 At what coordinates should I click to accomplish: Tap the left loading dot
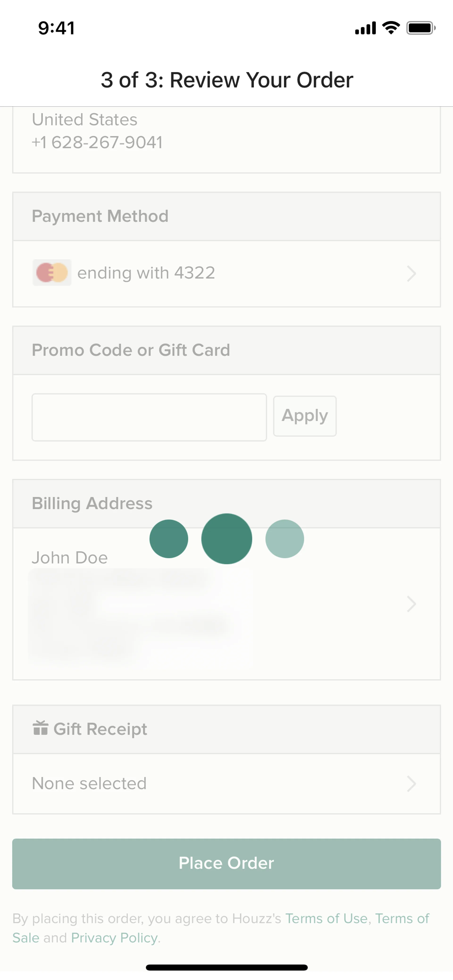(169, 539)
